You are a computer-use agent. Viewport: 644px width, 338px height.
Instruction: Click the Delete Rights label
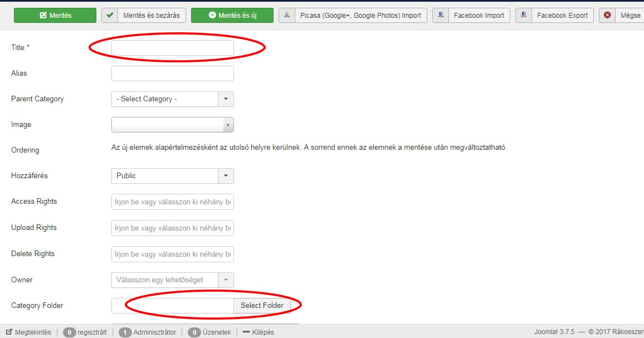pyautogui.click(x=33, y=253)
